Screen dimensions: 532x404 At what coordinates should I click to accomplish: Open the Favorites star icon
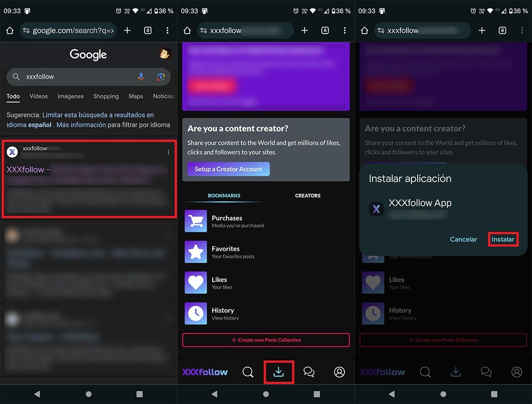pyautogui.click(x=196, y=252)
